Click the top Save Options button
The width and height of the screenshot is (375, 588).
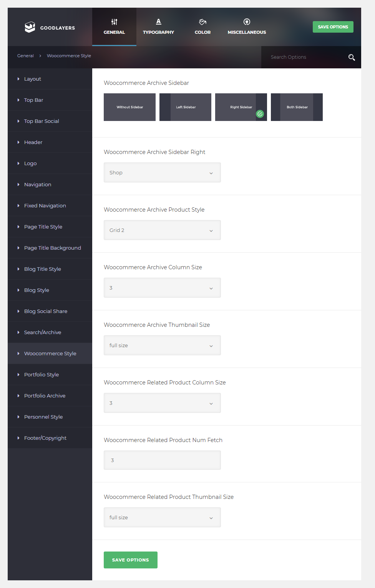point(333,27)
